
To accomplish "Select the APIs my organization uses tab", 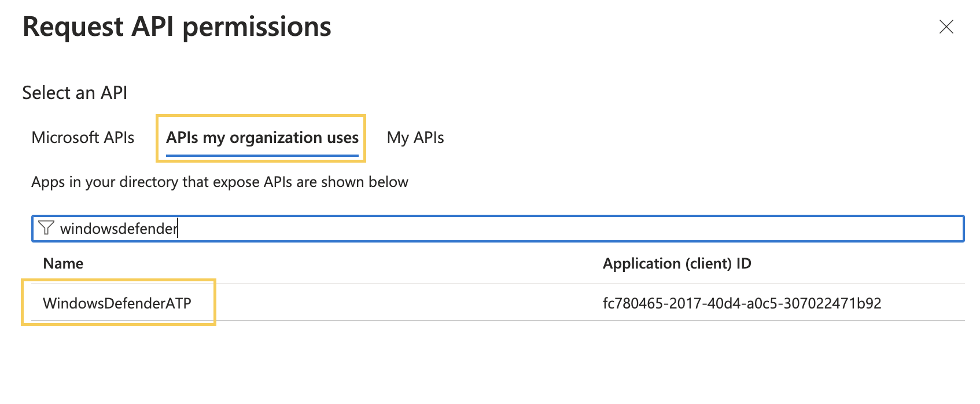I will click(x=263, y=138).
